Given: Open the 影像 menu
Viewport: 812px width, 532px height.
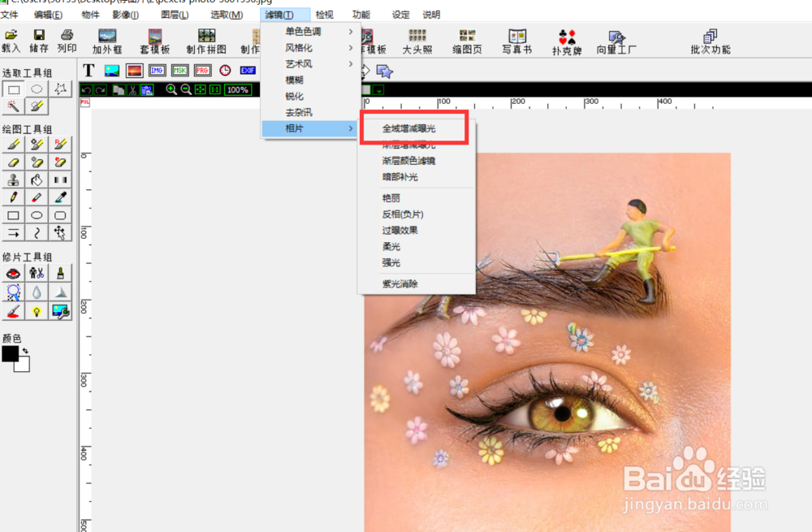Looking at the screenshot, I should click(126, 15).
